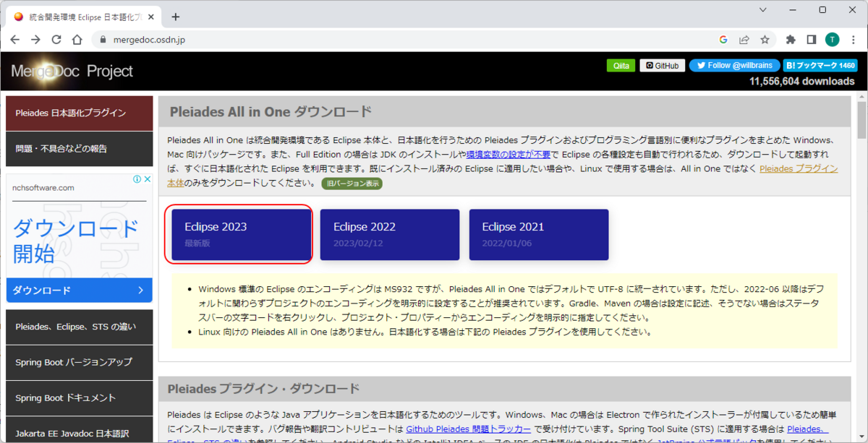Open Spring Boot ドキュメント sidebar item
Image resolution: width=868 pixels, height=443 pixels.
tap(80, 397)
